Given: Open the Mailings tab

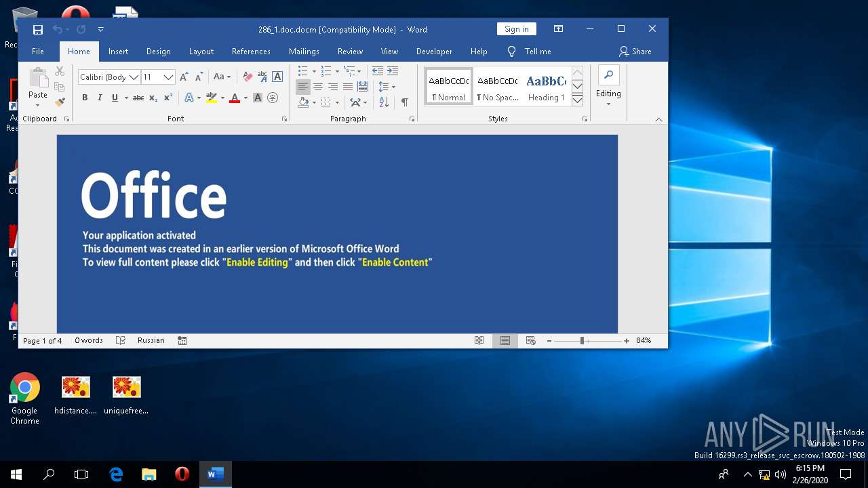Looking at the screenshot, I should click(304, 52).
